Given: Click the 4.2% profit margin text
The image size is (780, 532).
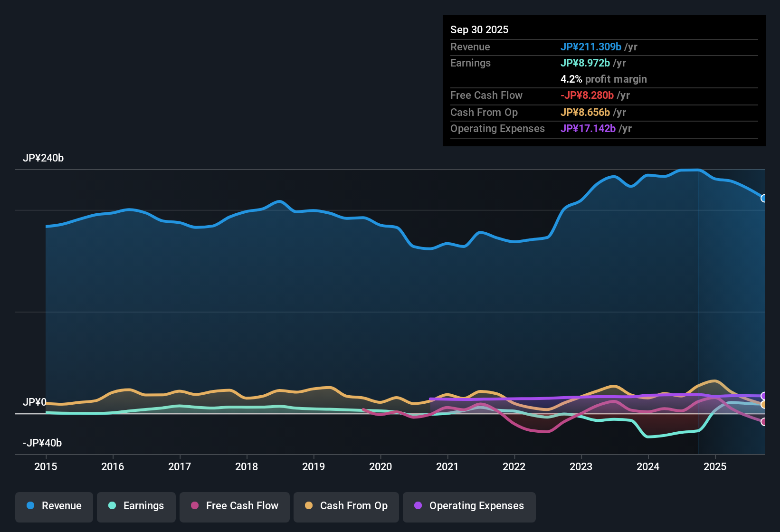Looking at the screenshot, I should [604, 79].
